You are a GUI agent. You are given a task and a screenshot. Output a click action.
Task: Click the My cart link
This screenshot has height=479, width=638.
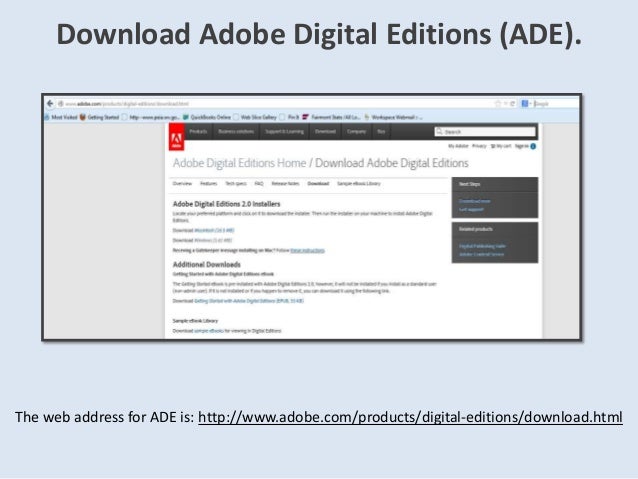point(501,146)
